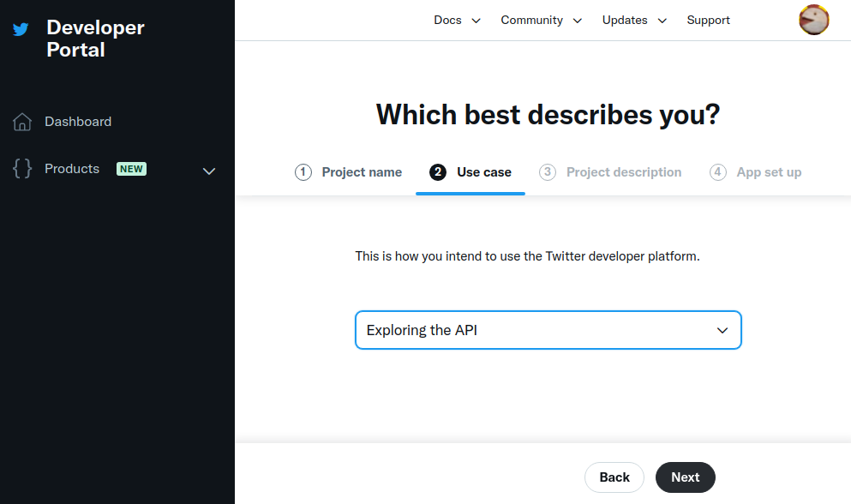Click the NEW badge next to Products

click(130, 168)
